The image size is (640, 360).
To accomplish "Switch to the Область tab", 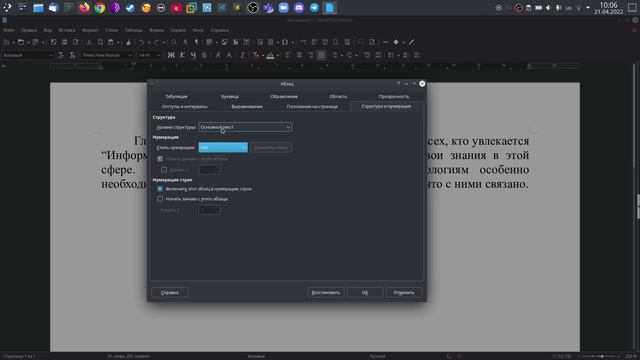I will click(338, 97).
